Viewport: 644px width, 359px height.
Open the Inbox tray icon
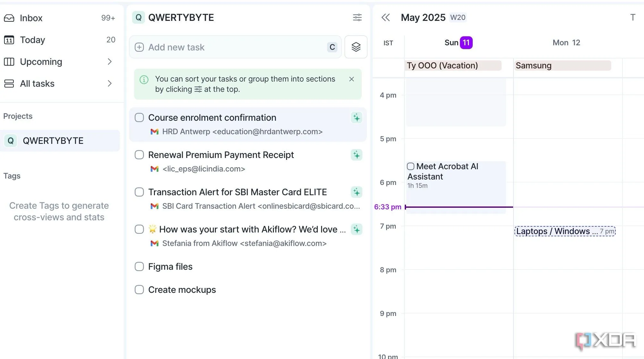tap(9, 18)
